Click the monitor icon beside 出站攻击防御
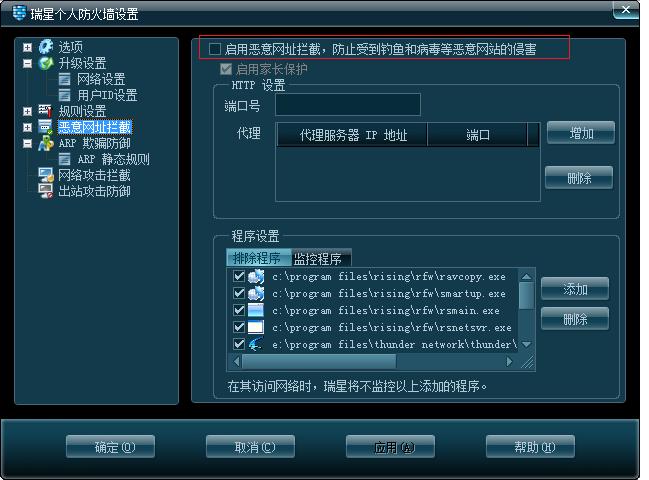Viewport: 649px width, 480px height. pyautogui.click(x=46, y=191)
